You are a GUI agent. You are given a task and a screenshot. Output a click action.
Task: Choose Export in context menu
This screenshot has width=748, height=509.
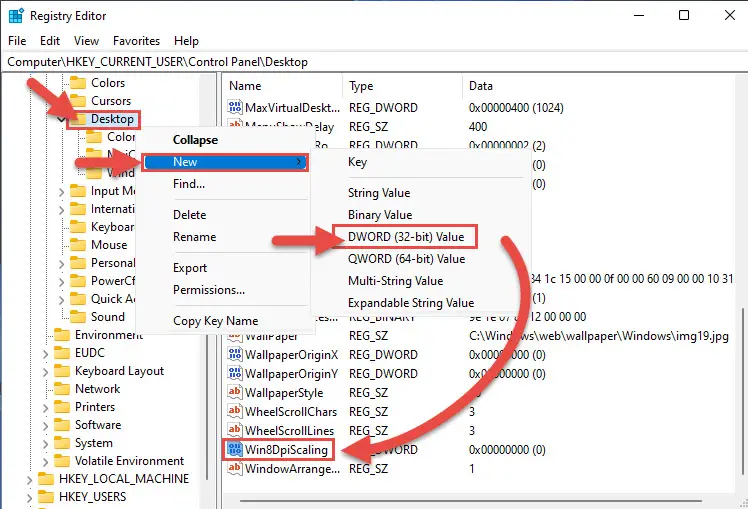tap(190, 268)
